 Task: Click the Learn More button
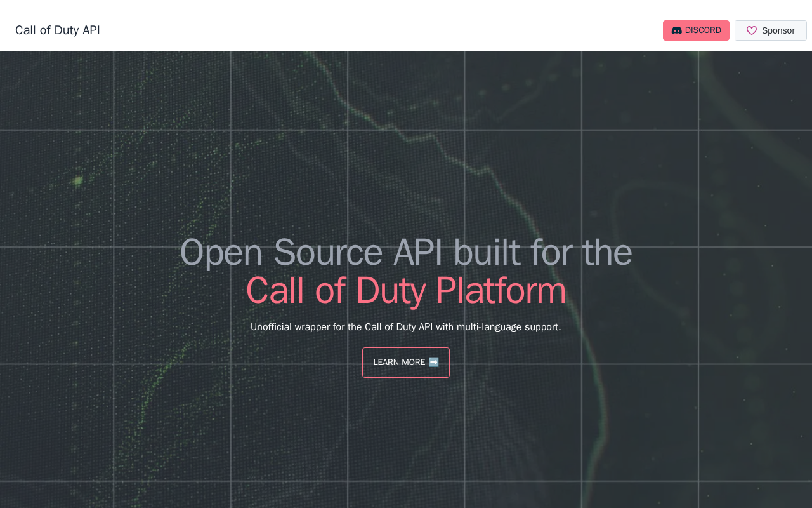pos(406,363)
